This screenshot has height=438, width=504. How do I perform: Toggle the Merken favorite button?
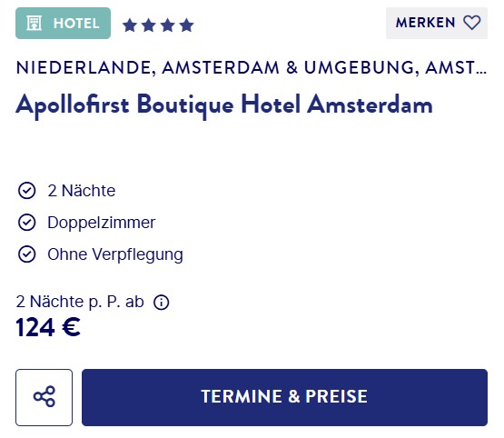pyautogui.click(x=437, y=23)
